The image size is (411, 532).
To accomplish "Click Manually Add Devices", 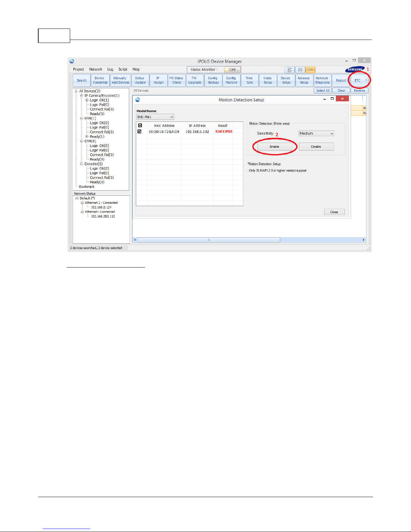I will pos(120,81).
